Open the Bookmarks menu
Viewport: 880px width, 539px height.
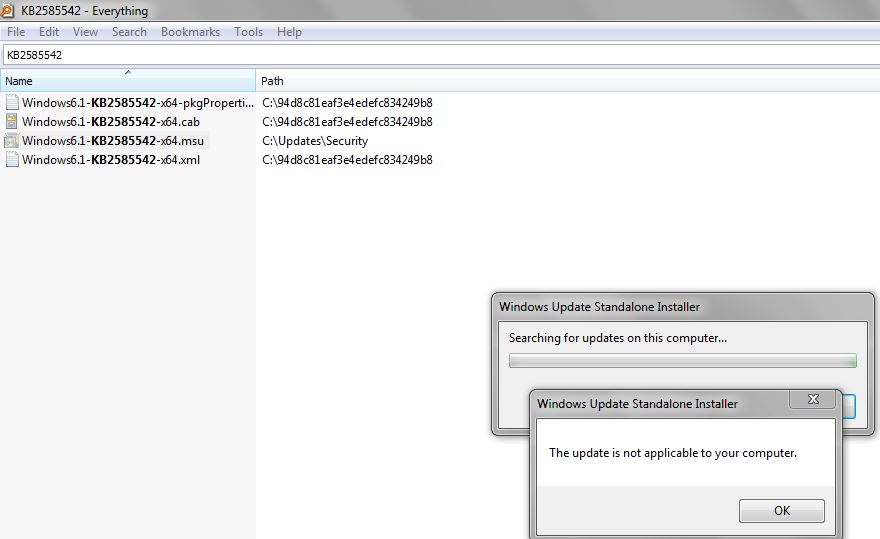click(x=190, y=32)
